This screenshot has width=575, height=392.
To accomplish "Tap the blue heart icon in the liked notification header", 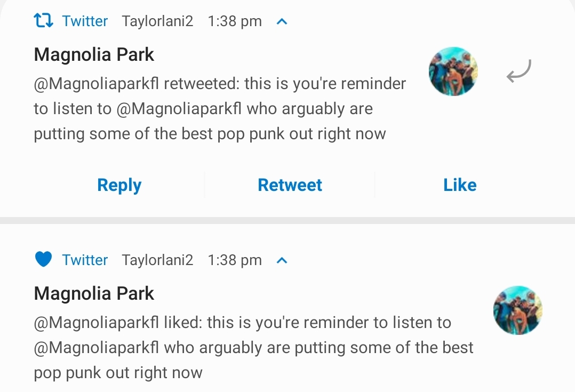I will click(x=43, y=260).
